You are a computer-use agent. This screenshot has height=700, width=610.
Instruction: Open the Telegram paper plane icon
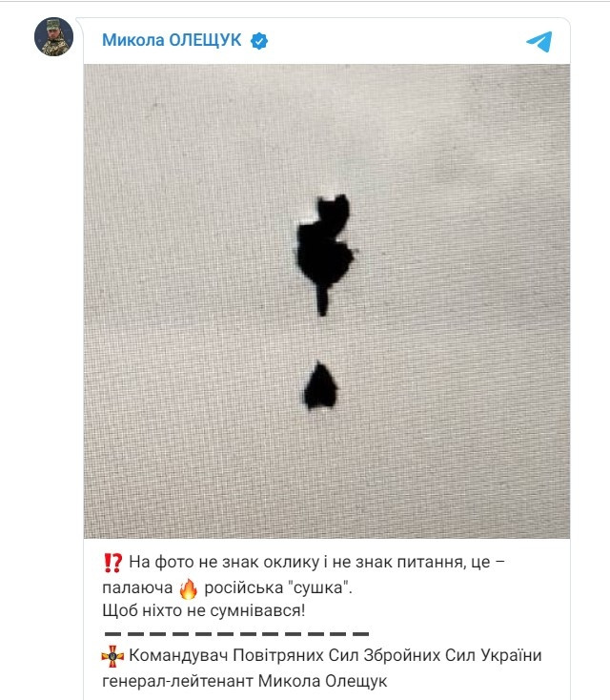click(x=539, y=41)
